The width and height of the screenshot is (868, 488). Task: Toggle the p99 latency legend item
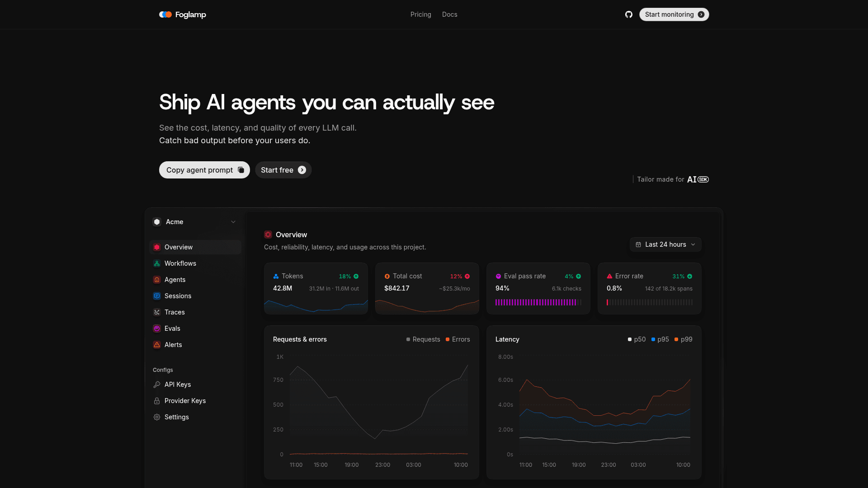coord(683,339)
